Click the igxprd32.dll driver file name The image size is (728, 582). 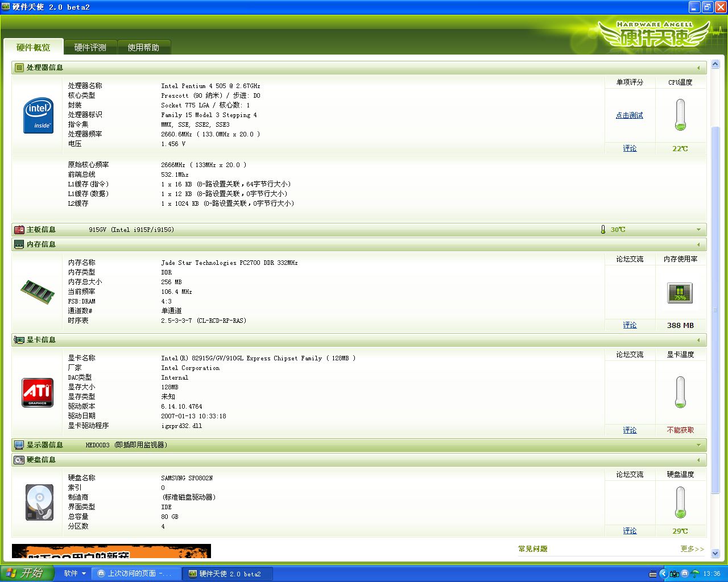tap(181, 426)
